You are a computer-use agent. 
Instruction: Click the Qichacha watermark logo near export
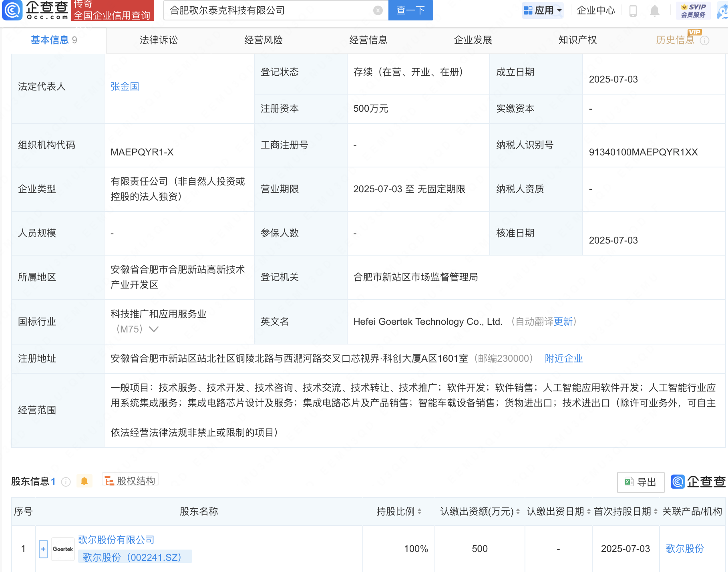pos(698,481)
